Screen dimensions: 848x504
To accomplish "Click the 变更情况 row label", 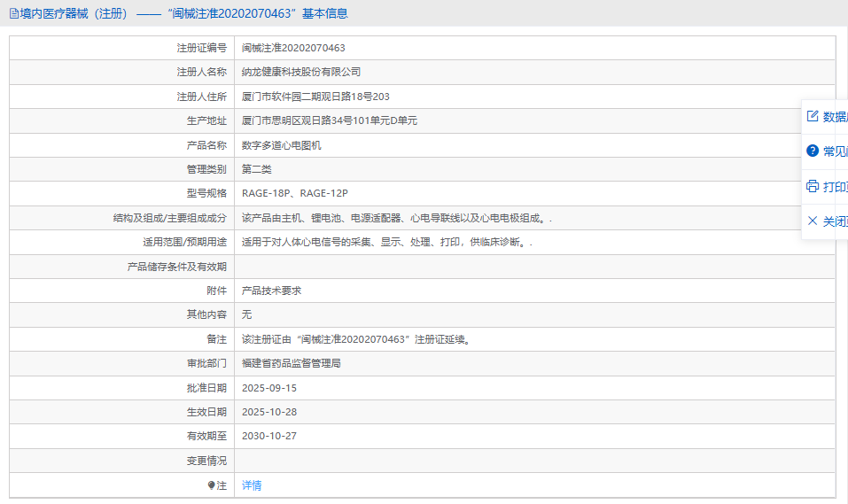I will (206, 461).
